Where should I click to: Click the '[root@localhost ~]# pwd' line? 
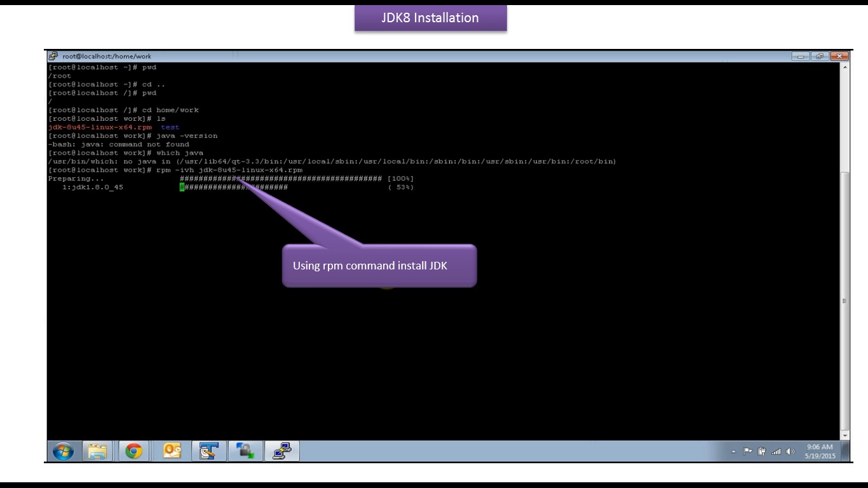[102, 67]
